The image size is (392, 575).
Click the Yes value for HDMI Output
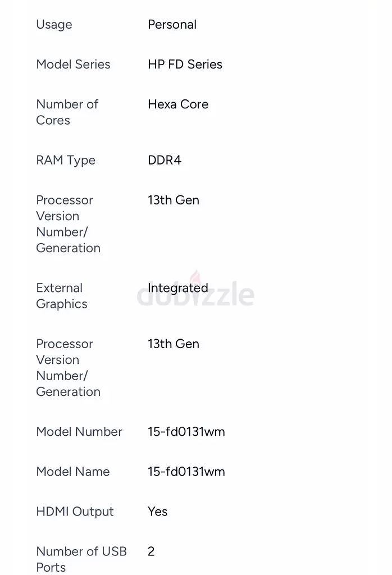click(158, 512)
